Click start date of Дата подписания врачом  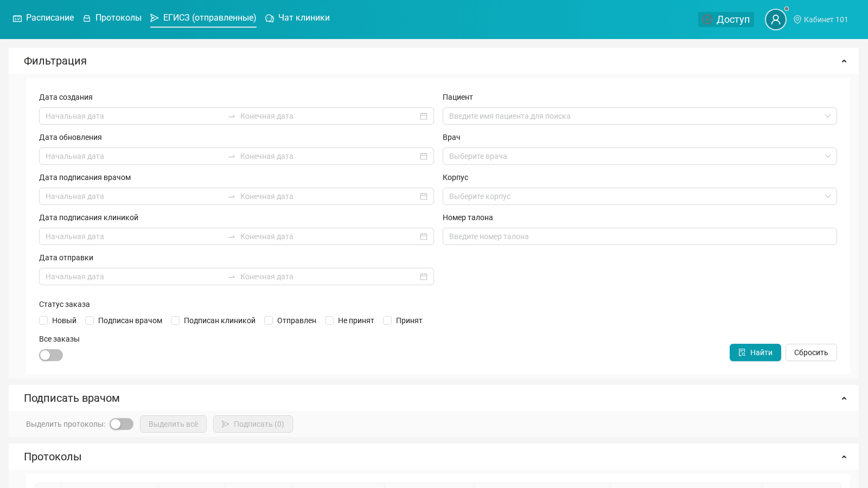coord(133,196)
